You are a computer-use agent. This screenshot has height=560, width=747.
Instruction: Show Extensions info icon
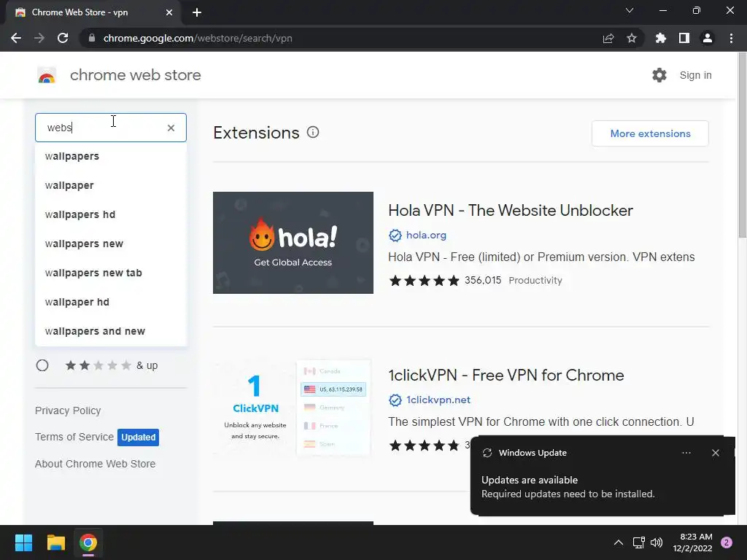click(312, 133)
